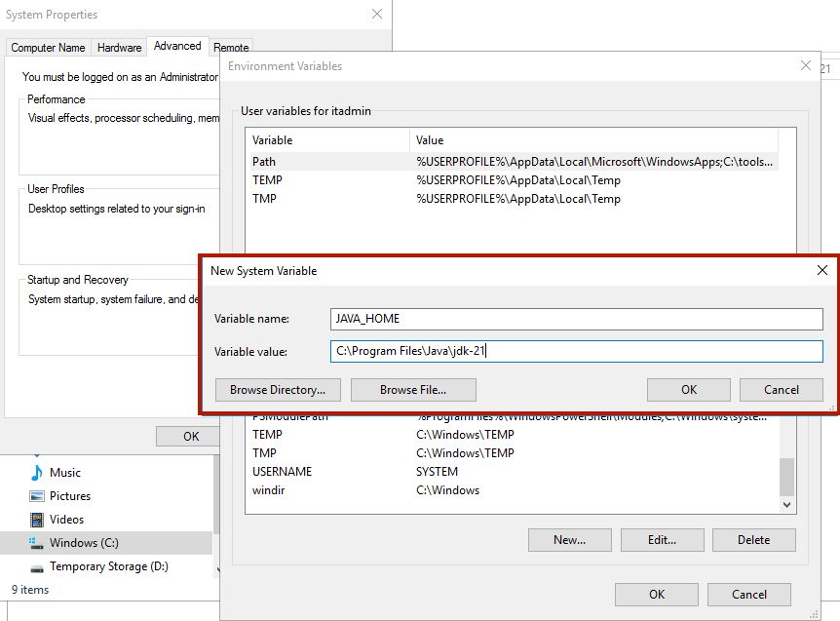840x621 pixels.
Task: Click the system variables scroll-down arrow
Action: click(x=786, y=504)
